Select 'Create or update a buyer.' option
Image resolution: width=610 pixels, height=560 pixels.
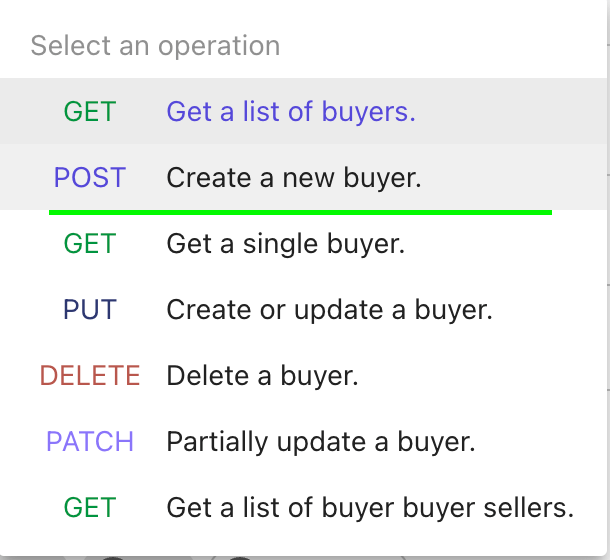pyautogui.click(x=329, y=310)
